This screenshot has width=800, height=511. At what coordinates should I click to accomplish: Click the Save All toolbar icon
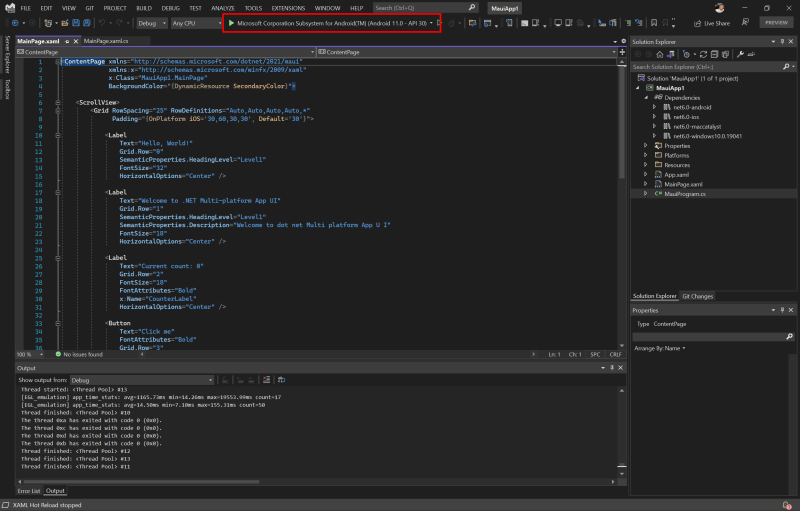87,23
